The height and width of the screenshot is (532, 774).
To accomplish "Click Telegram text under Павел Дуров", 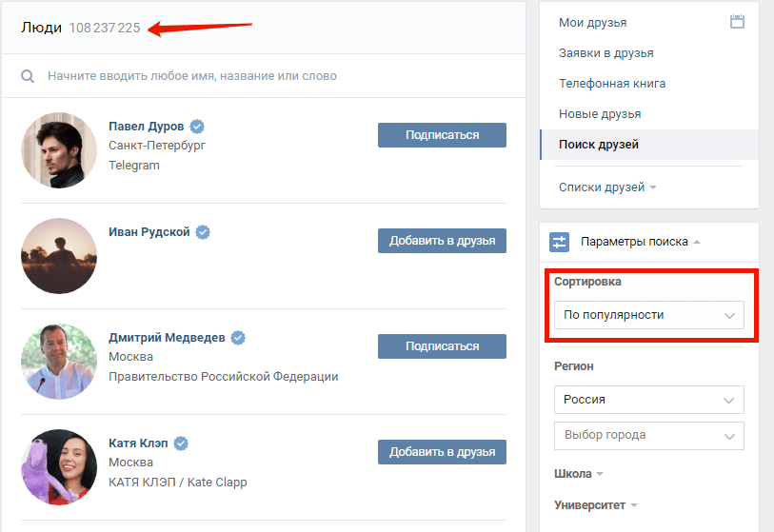I will coord(134,166).
